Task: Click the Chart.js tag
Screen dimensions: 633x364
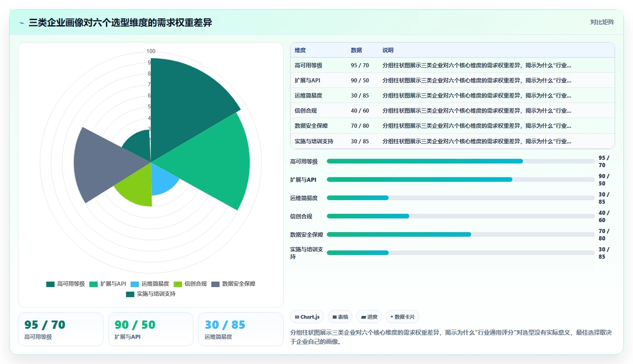Action: [307, 317]
